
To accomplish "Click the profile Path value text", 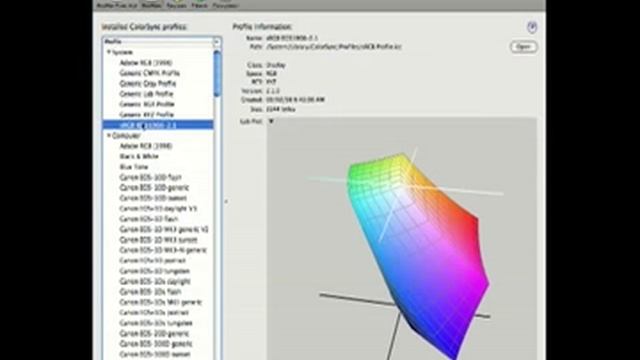I will tap(334, 47).
